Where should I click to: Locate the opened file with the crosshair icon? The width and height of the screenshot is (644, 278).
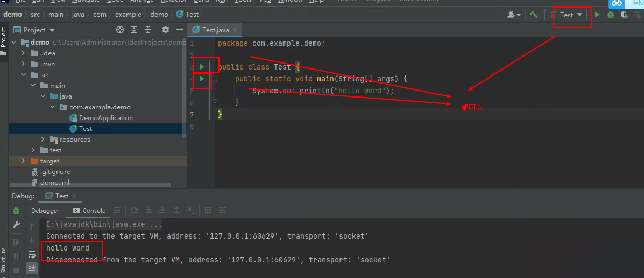pyautogui.click(x=120, y=30)
